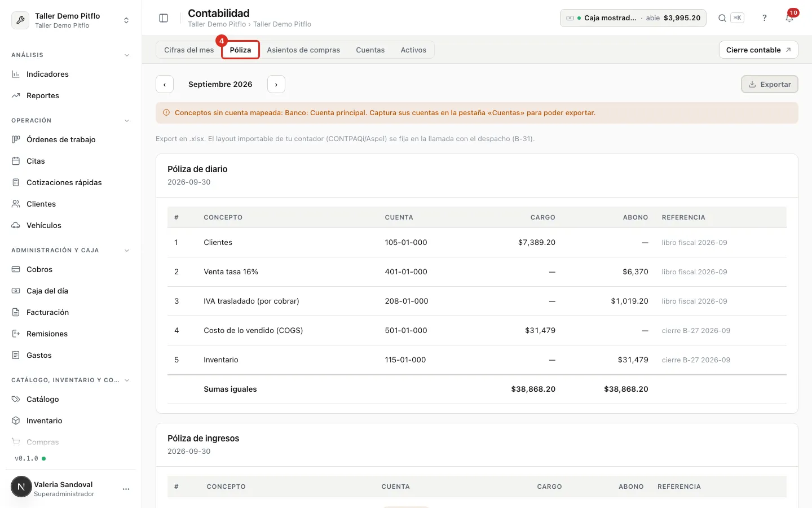Viewport: 812px width, 508px height.
Task: Open the Caja mostrador status button
Action: coord(633,18)
